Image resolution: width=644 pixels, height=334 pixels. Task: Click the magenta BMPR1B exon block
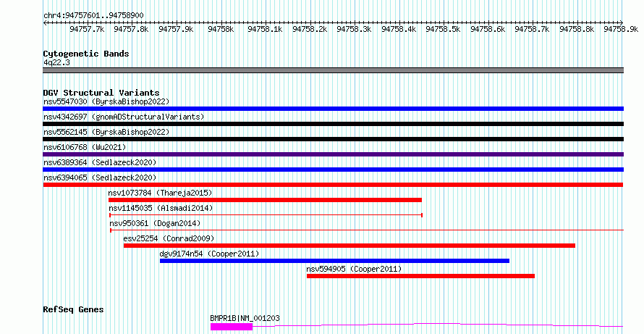[232, 327]
